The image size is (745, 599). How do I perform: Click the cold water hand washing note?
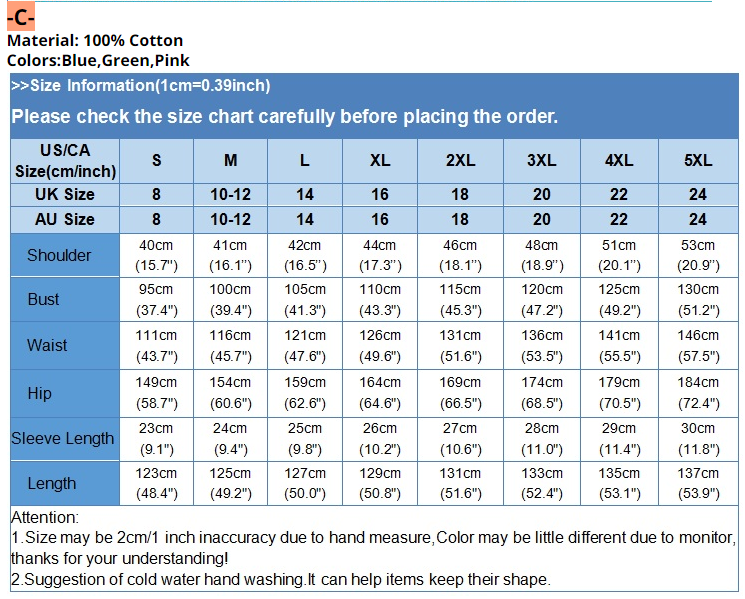280,579
